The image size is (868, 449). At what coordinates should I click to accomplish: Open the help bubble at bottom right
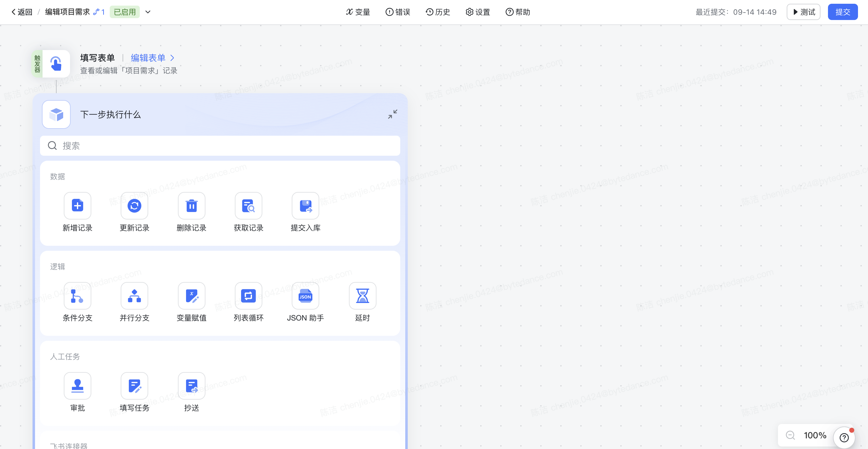844,437
